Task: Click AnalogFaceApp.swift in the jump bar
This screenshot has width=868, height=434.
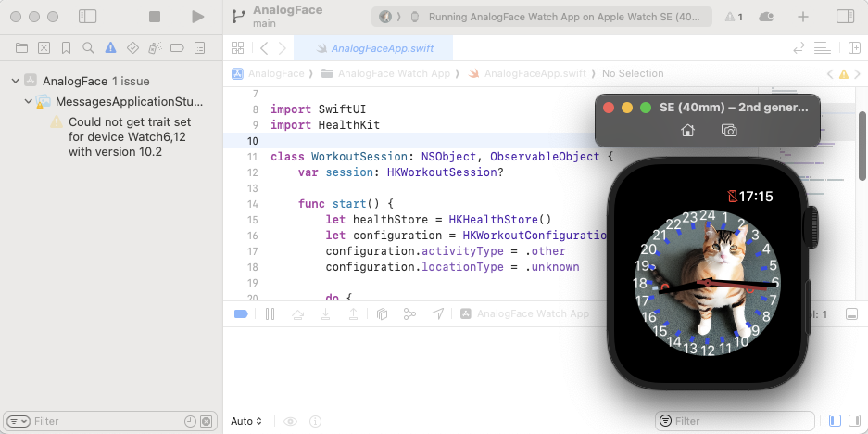Action: pyautogui.click(x=526, y=73)
